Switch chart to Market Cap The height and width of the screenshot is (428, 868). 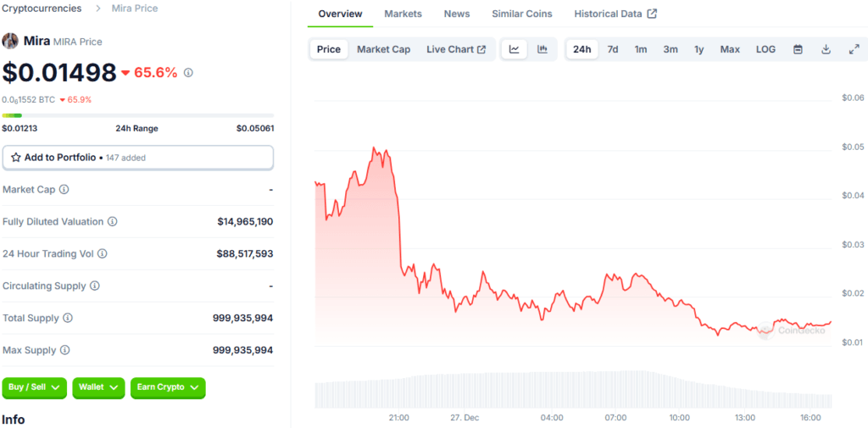click(384, 49)
